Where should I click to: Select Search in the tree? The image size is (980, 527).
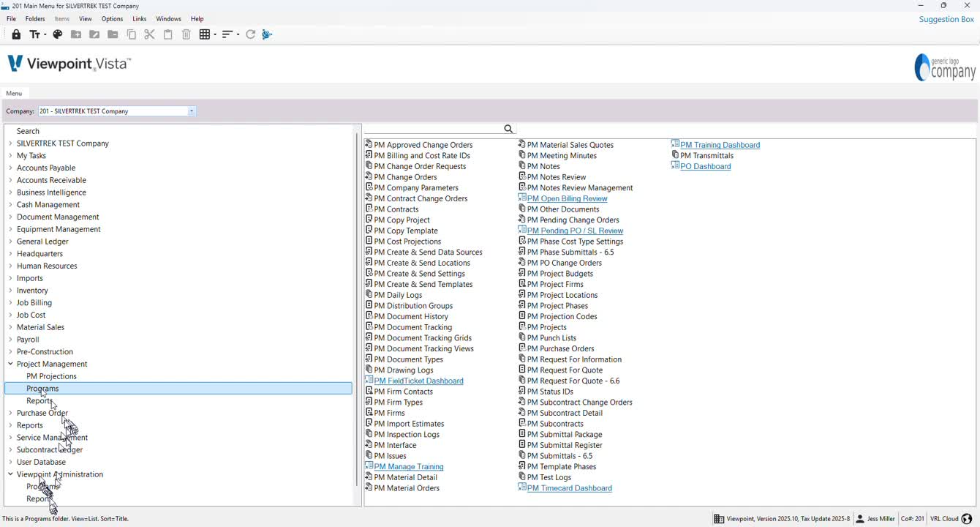pyautogui.click(x=28, y=131)
